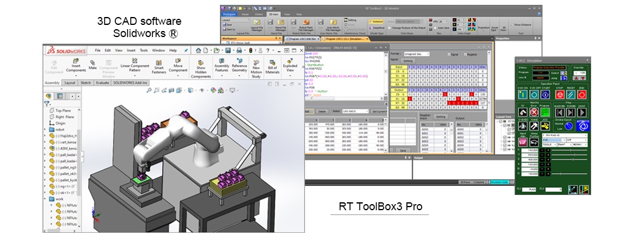Click the Y axis jog slider
644x243 pixels.
pyautogui.click(x=570, y=155)
